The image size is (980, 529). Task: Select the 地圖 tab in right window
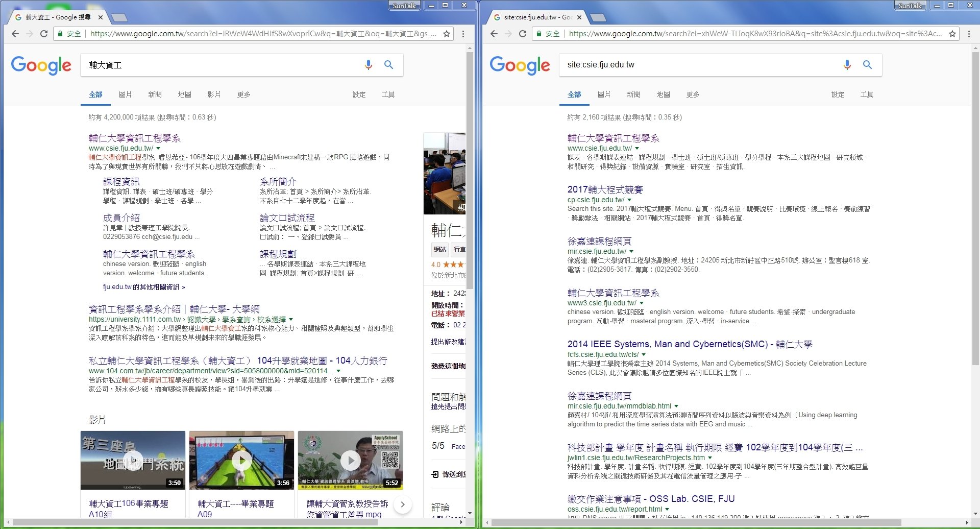(x=663, y=94)
